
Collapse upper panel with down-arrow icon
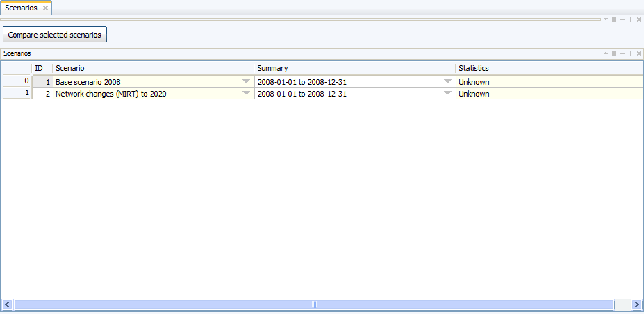click(605, 19)
